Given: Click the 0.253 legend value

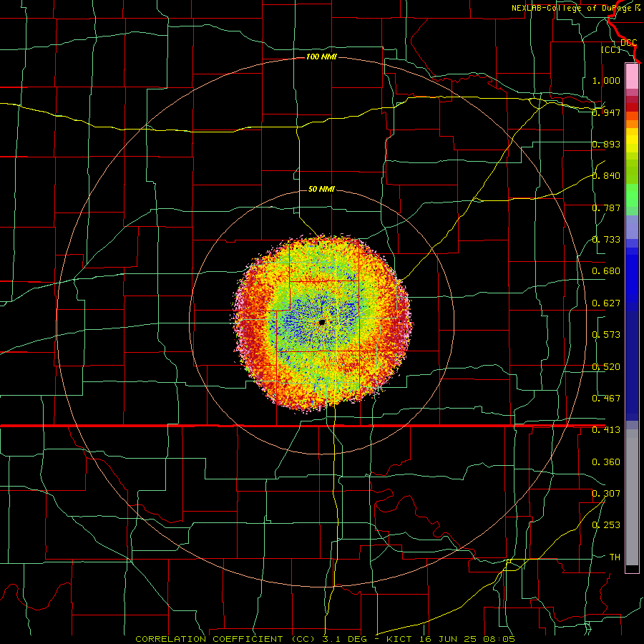Looking at the screenshot, I should (x=606, y=525).
